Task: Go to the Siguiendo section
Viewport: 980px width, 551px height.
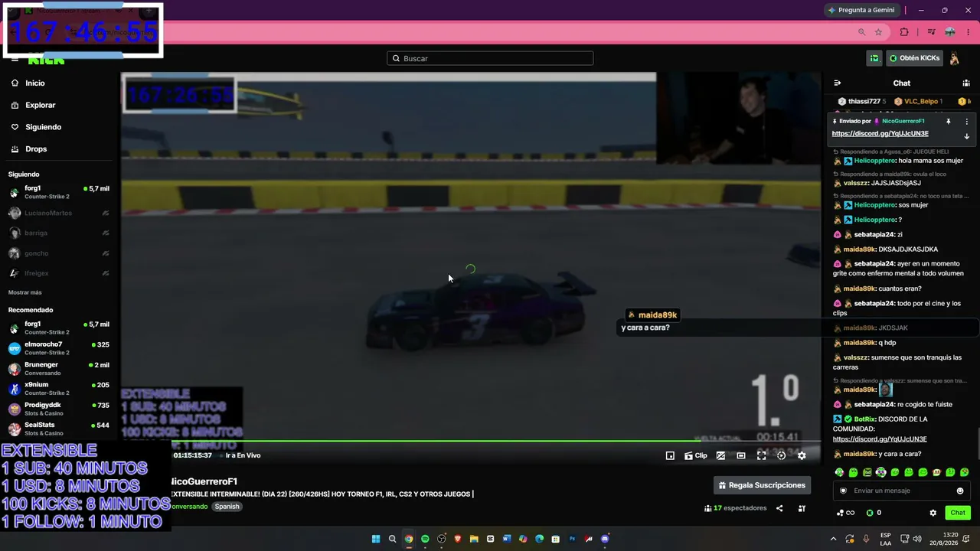Action: click(x=36, y=127)
